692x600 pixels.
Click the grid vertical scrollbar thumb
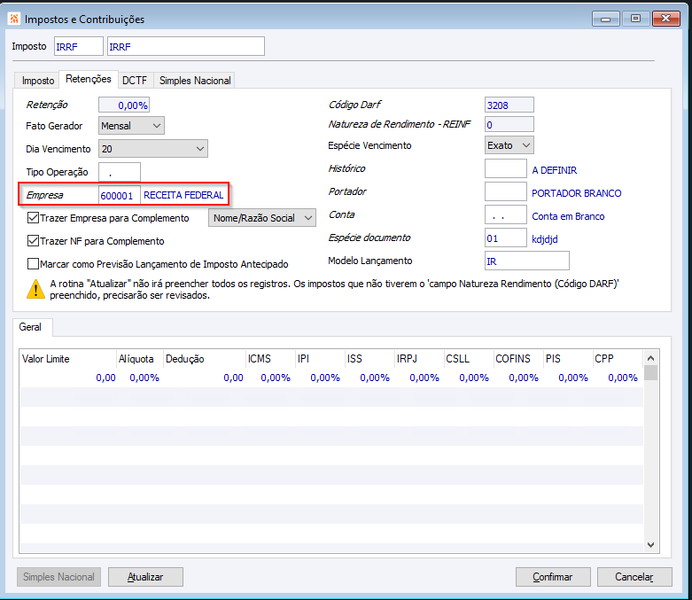[651, 373]
